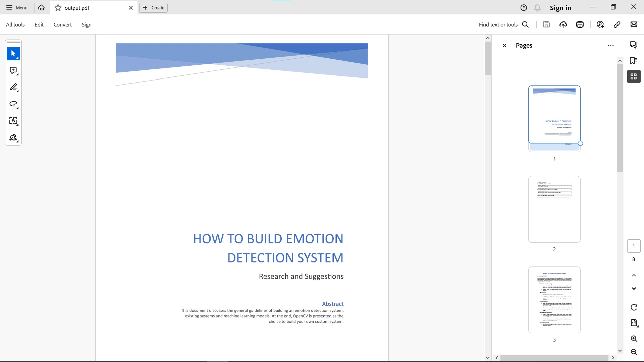Select the page 3 thumbnail
This screenshot has height=362, width=644.
coord(554,300)
